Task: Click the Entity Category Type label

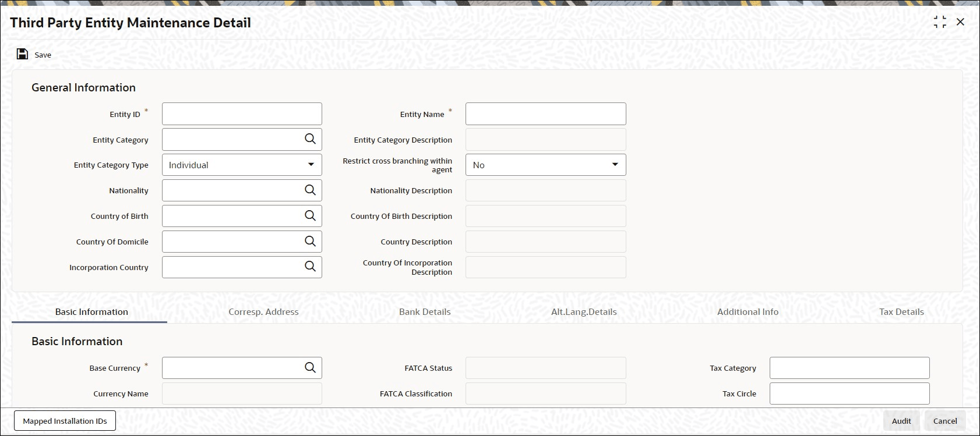Action: [x=111, y=165]
